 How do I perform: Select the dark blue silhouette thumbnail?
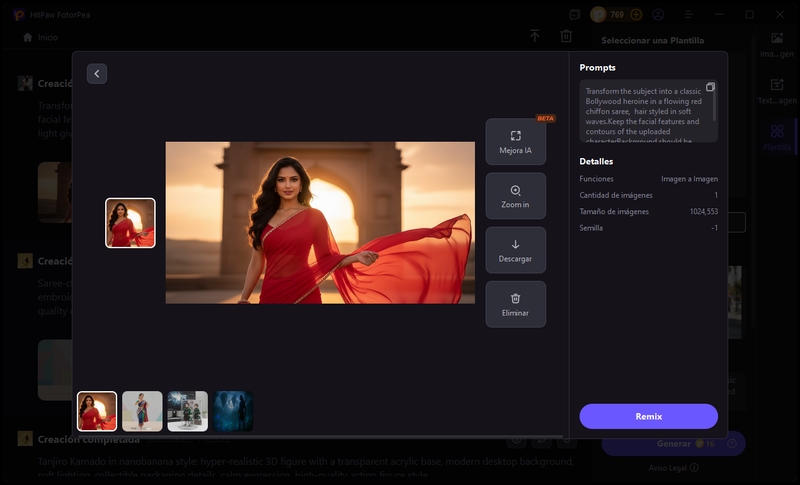coord(233,411)
